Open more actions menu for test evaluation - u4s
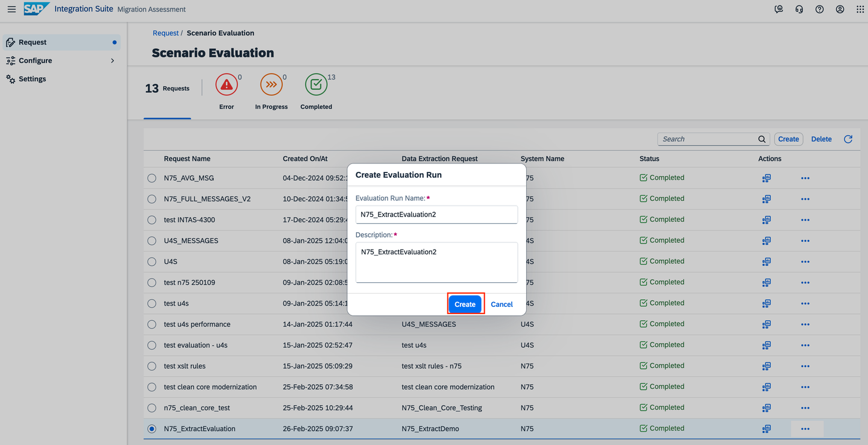Screen dimensions: 868x445 [805, 345]
